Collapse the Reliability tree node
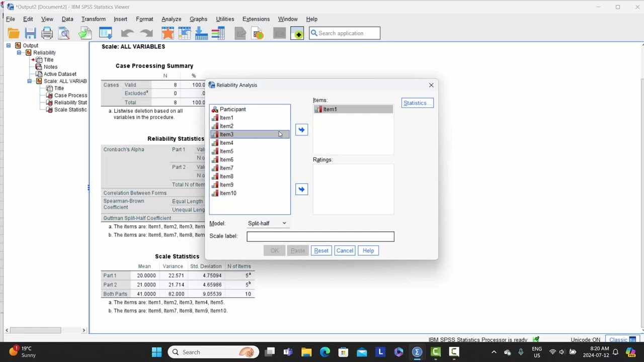The width and height of the screenshot is (644, 362). (19, 52)
